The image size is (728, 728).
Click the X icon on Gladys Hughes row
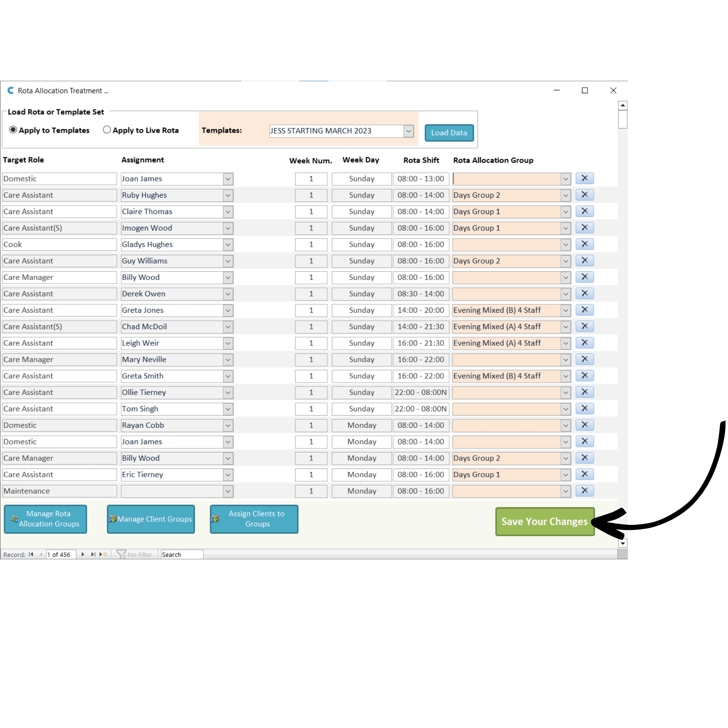pos(585,244)
